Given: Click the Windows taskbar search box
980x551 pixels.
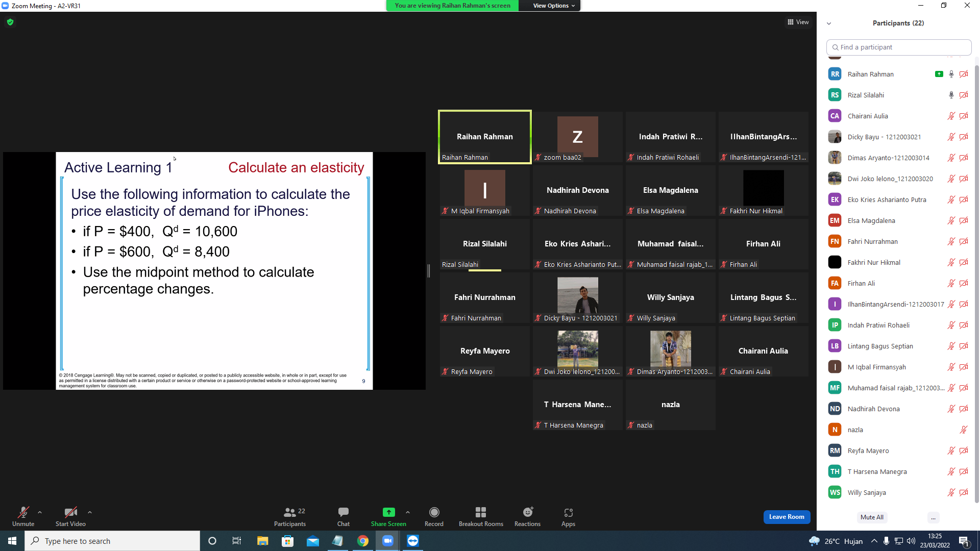Looking at the screenshot, I should [x=112, y=541].
